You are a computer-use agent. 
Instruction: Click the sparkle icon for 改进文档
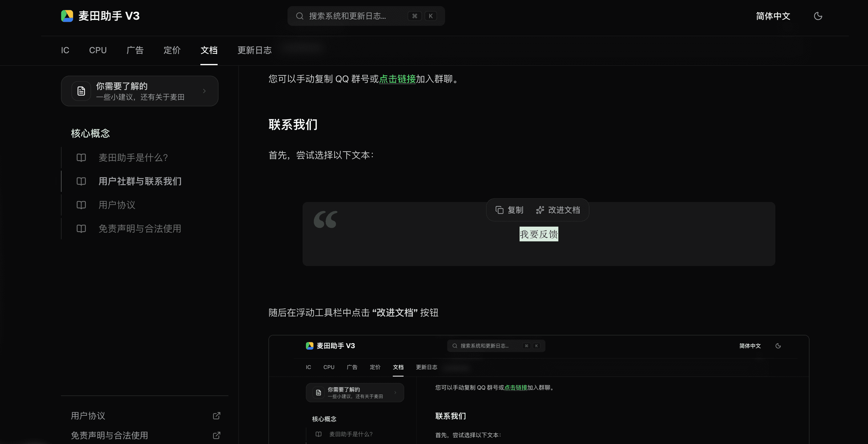point(540,210)
